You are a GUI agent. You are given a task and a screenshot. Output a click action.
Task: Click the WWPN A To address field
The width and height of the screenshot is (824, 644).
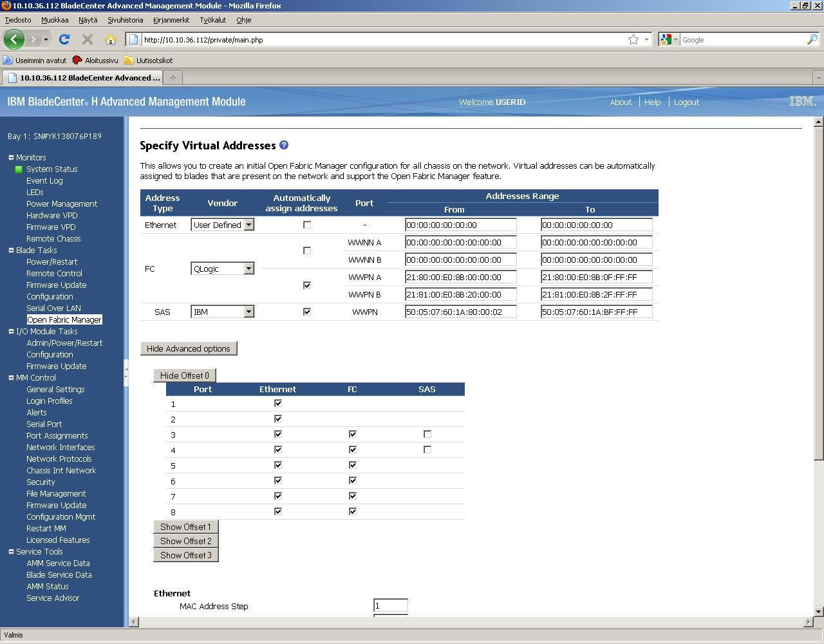pyautogui.click(x=597, y=277)
